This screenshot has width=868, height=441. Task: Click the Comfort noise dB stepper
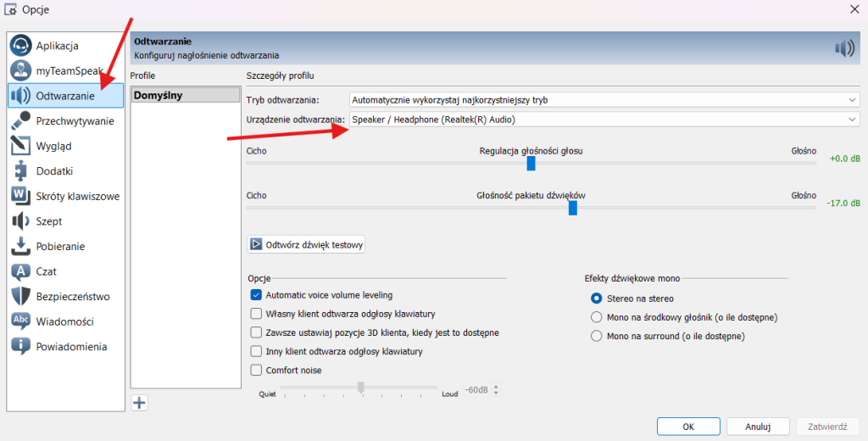pyautogui.click(x=496, y=390)
